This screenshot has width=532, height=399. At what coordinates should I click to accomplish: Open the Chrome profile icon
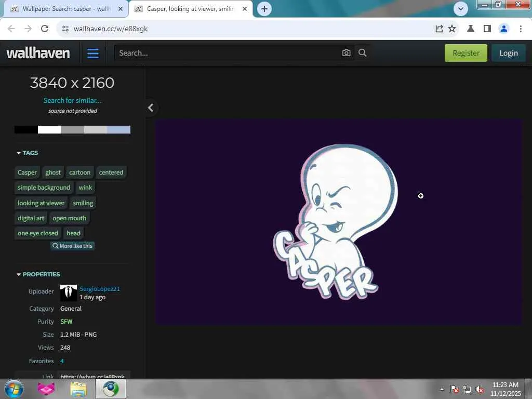click(504, 29)
